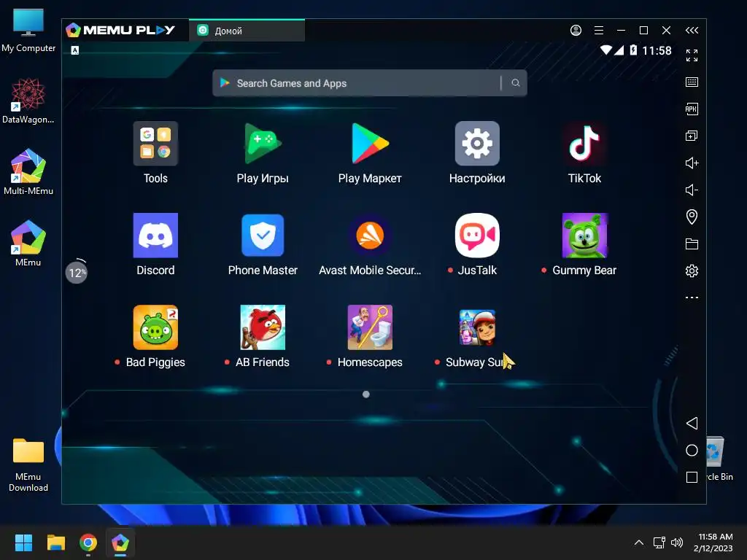This screenshot has height=560, width=747.
Task: Click the taskbar volume speaker icon
Action: 676,542
